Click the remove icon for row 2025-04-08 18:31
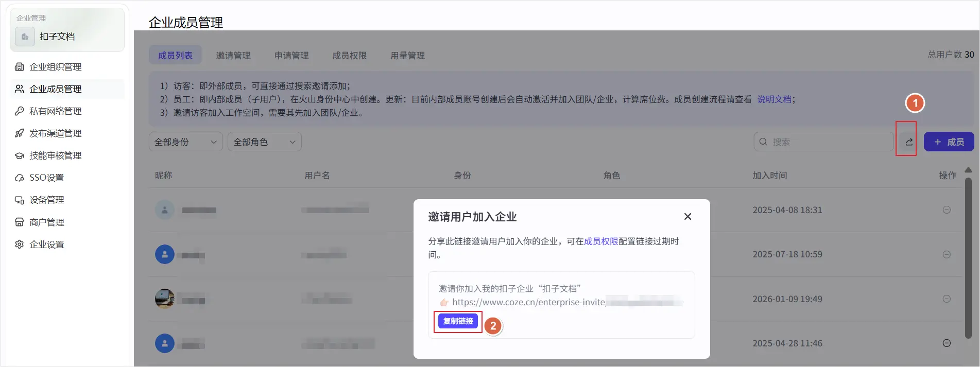980x367 pixels. (947, 210)
